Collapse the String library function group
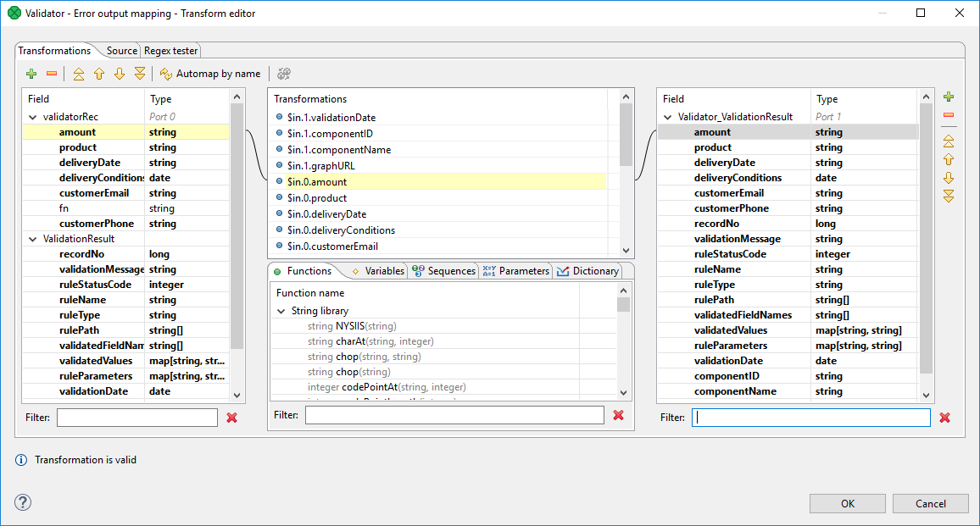 coord(282,309)
